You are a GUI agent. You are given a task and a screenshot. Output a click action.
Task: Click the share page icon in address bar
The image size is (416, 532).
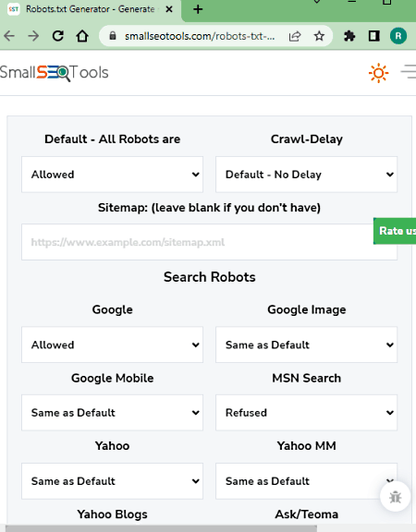pyautogui.click(x=295, y=36)
